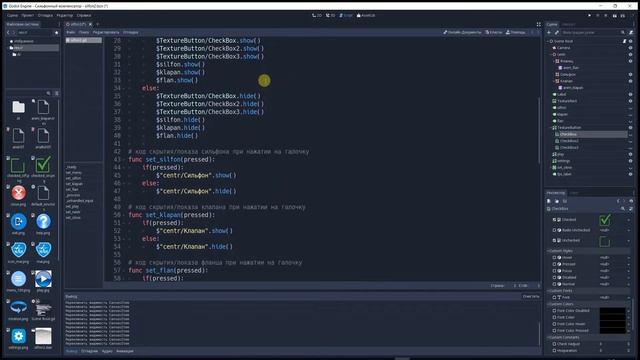
Task: Go back with the FileSystem left arrow
Action: pos(8,33)
